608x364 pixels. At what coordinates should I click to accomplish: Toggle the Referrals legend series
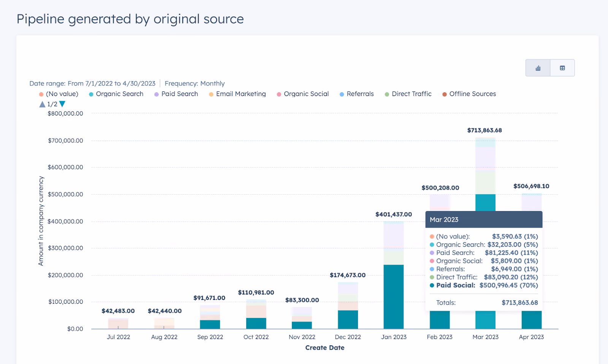click(x=357, y=94)
